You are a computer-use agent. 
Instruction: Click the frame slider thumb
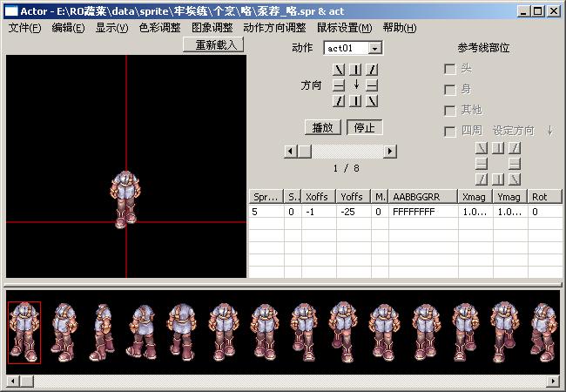pyautogui.click(x=304, y=152)
